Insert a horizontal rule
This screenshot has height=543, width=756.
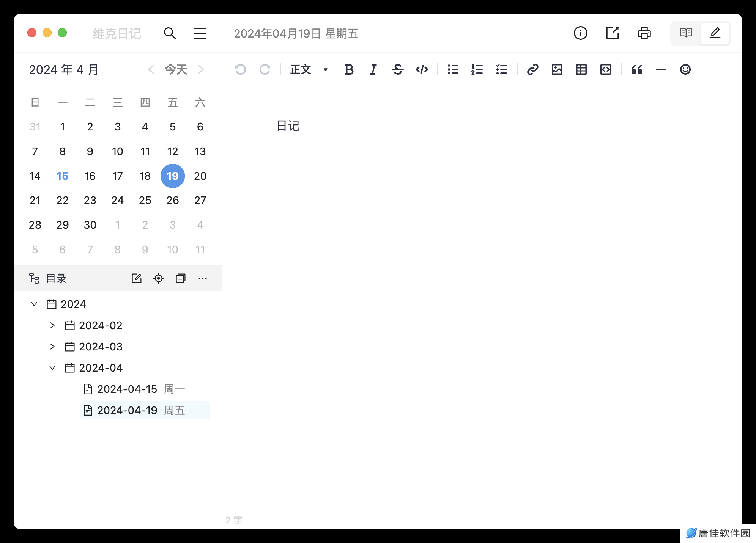click(661, 69)
